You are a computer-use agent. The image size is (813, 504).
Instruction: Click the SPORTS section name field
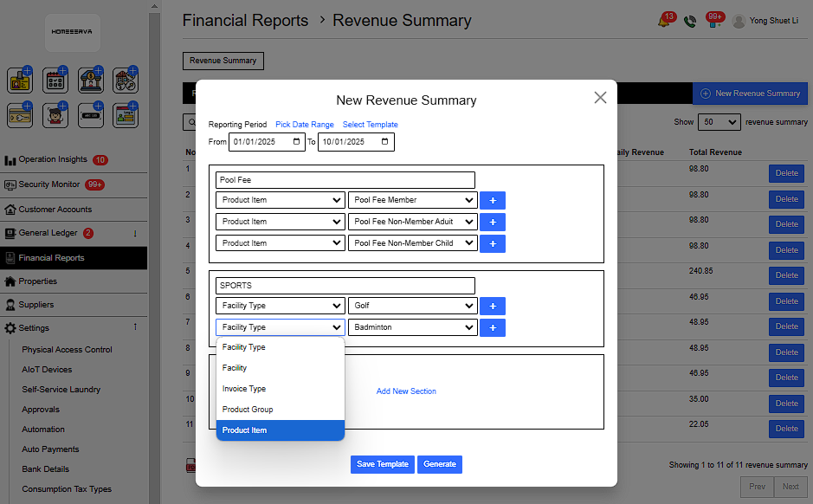(345, 285)
